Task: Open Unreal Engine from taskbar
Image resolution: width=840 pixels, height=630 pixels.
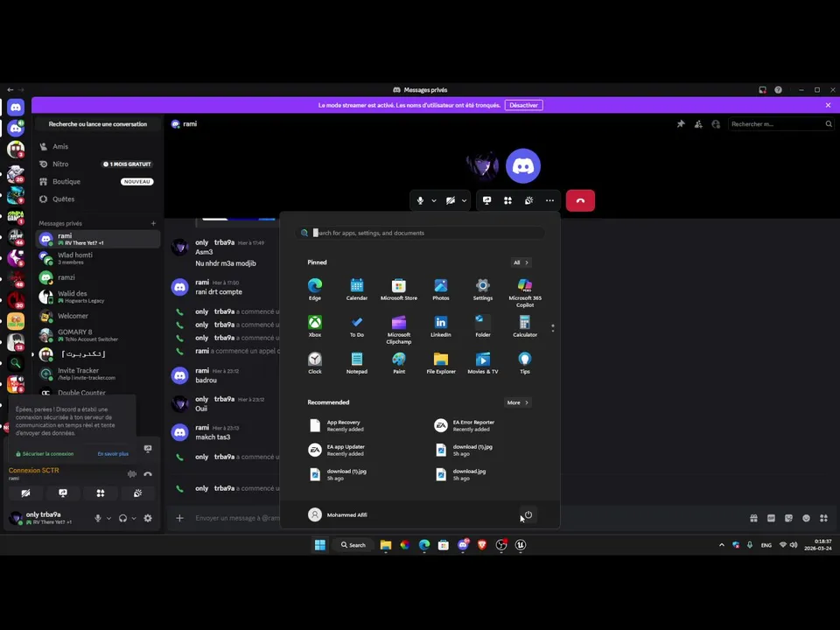Action: 520,545
